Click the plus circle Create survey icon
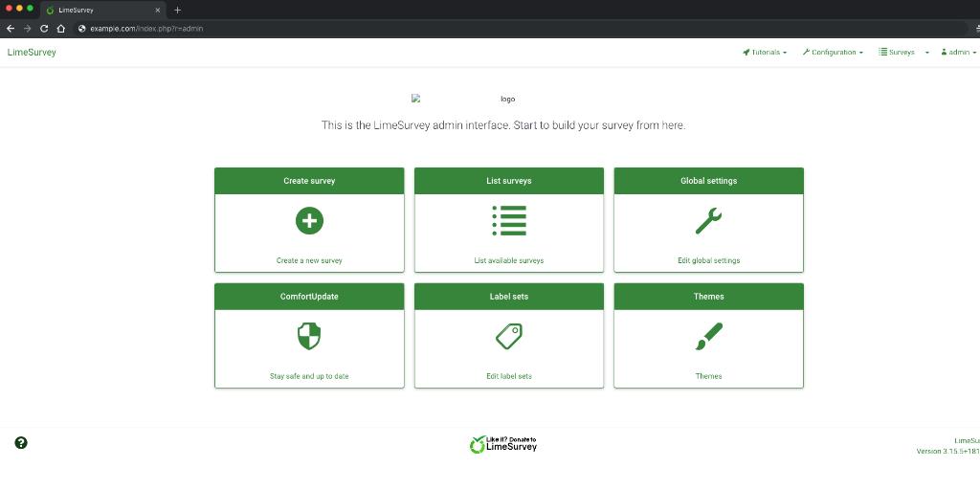The width and height of the screenshot is (980, 490). (x=309, y=221)
